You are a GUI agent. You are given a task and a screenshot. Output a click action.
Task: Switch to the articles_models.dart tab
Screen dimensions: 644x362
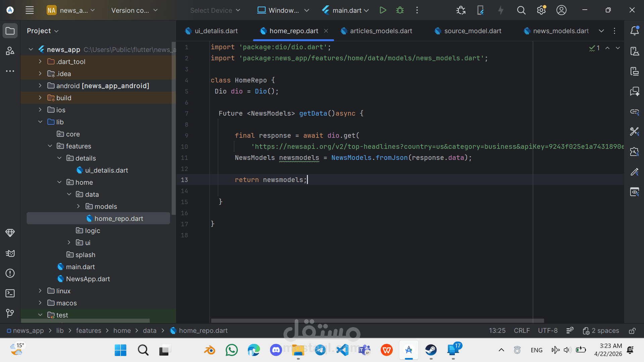point(381,31)
